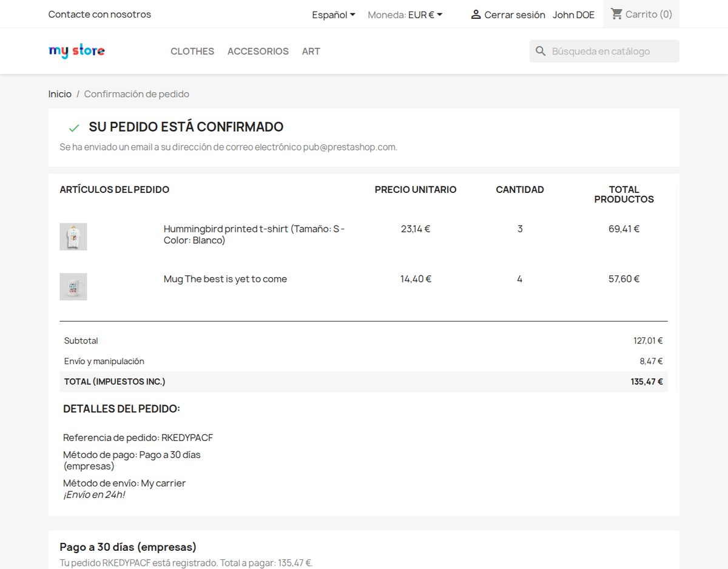Click SU PEDIDO ESTÁ CONFIRMADO heading
Viewport: 728px width, 569px height.
[186, 127]
